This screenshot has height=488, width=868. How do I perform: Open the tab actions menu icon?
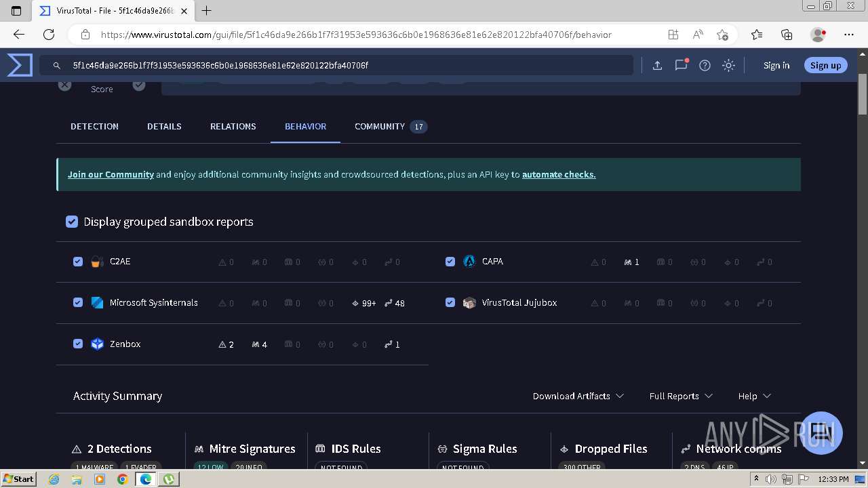tap(16, 10)
